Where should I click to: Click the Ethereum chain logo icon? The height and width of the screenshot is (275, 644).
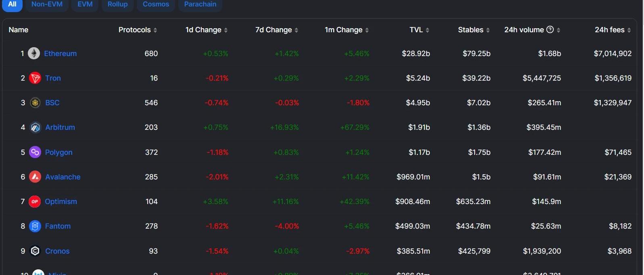click(x=34, y=53)
